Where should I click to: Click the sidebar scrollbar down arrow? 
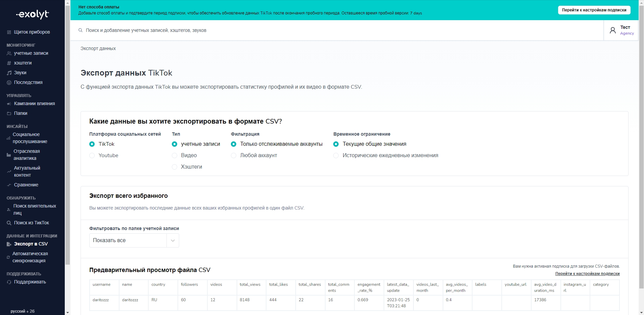(x=67, y=312)
